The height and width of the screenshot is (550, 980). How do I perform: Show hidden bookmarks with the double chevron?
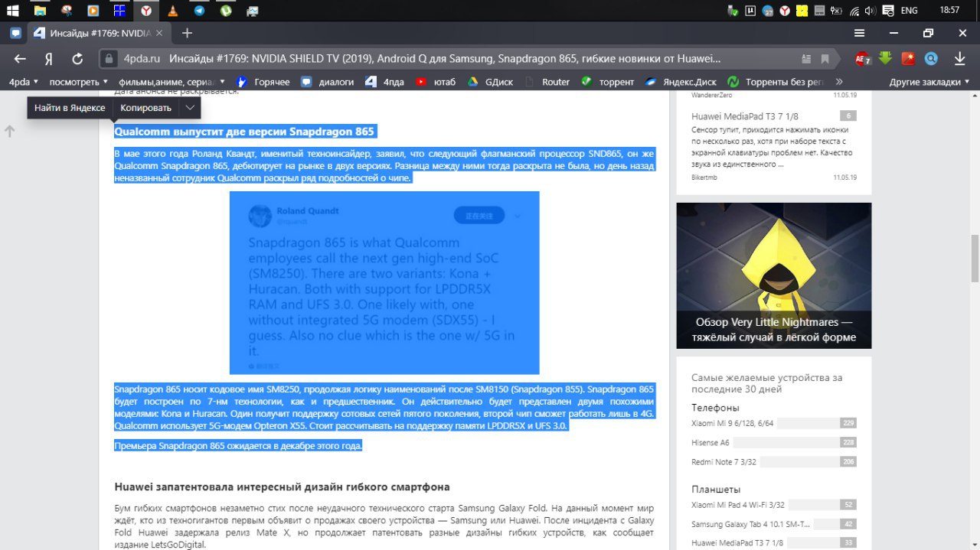pos(839,82)
